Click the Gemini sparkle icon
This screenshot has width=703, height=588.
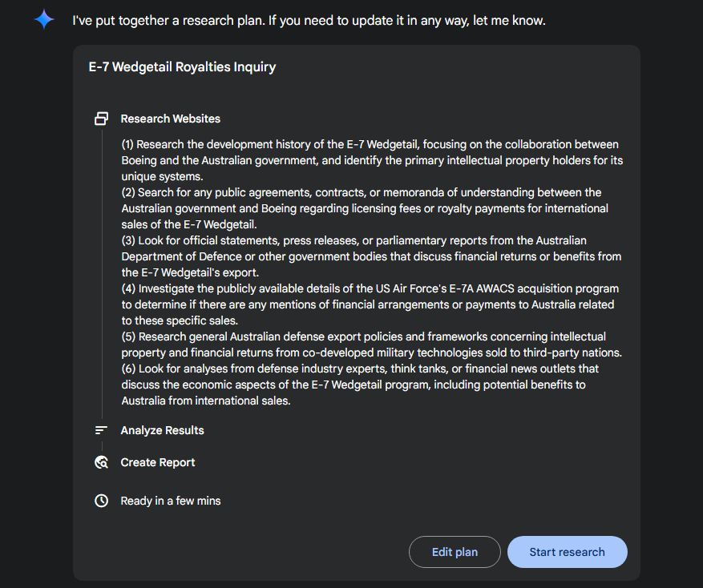click(44, 20)
